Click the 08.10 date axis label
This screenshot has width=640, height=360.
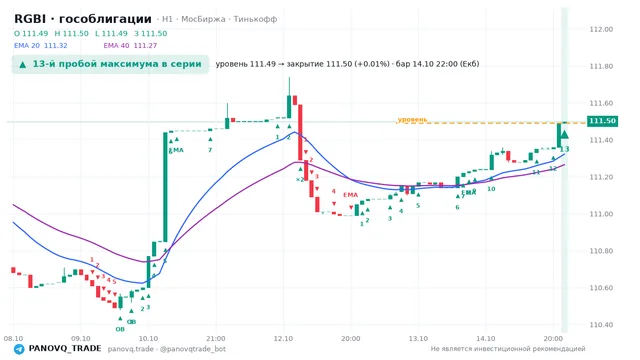click(13, 339)
